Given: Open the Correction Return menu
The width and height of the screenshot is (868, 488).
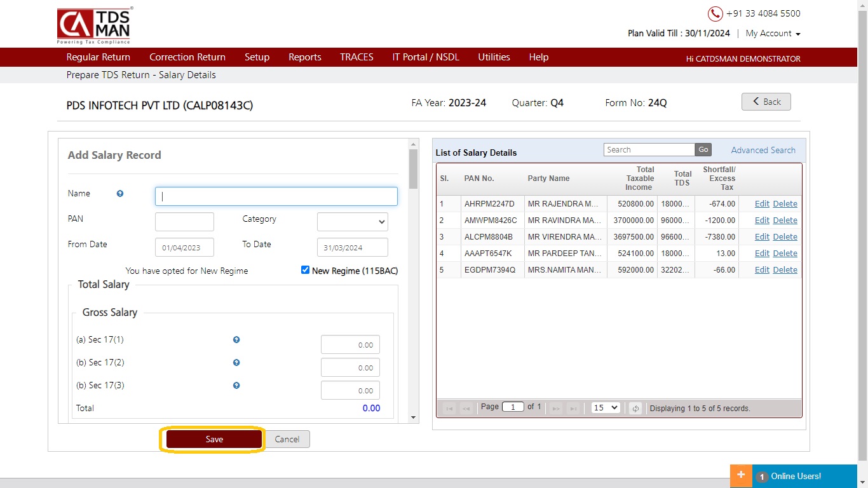Looking at the screenshot, I should 187,57.
